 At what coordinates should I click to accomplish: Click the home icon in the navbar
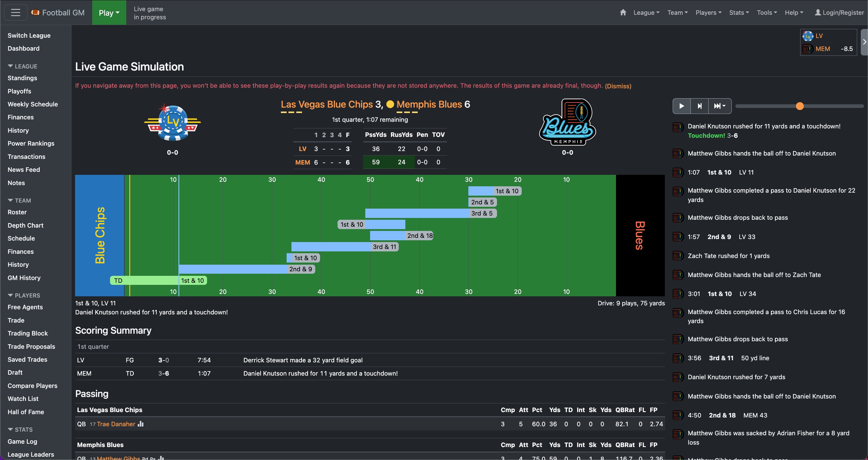tap(623, 12)
